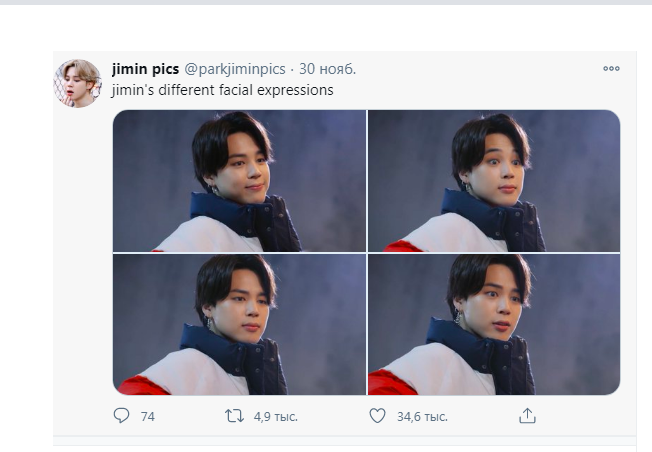Image resolution: width=652 pixels, height=452 pixels.
Task: Click the 34,6 тыс. likes count
Action: pyautogui.click(x=422, y=417)
